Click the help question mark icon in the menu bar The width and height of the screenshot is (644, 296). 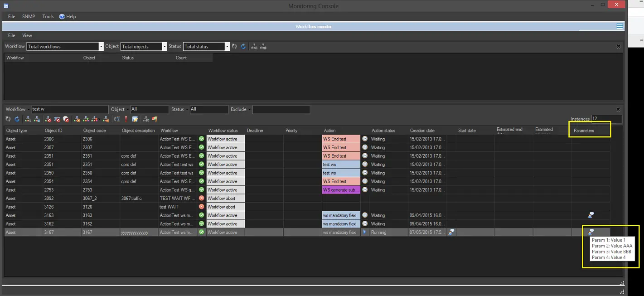pyautogui.click(x=62, y=16)
